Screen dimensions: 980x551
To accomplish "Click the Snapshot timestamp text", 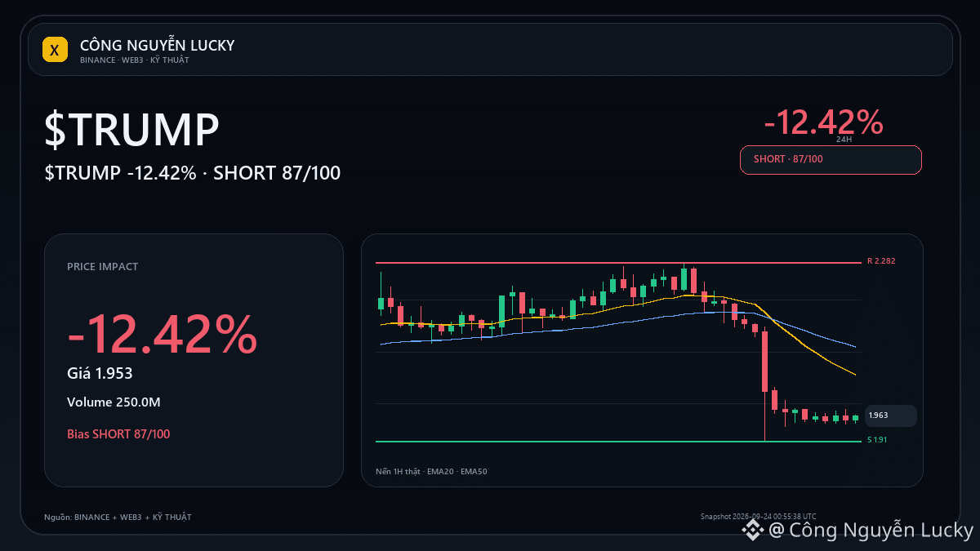I will pos(758,516).
